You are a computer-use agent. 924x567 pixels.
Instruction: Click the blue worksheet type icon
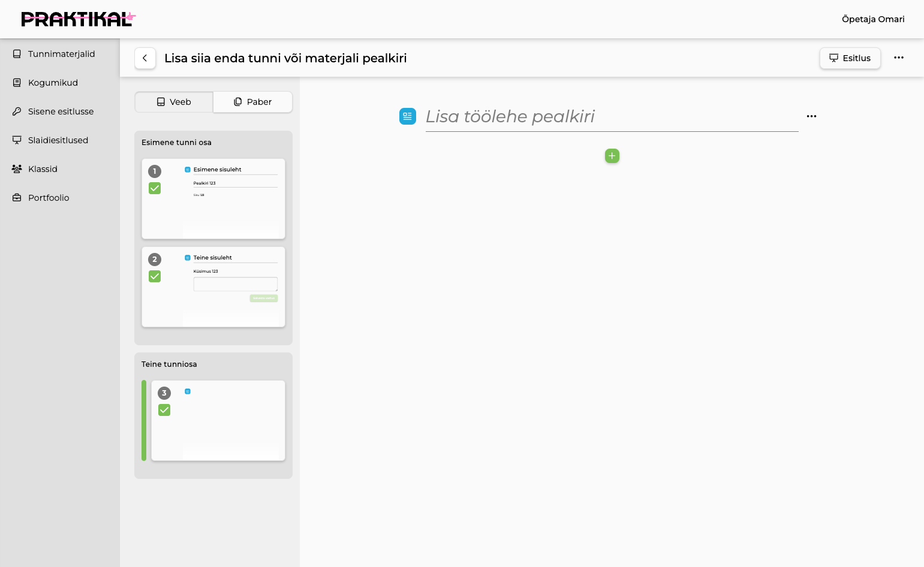[408, 116]
